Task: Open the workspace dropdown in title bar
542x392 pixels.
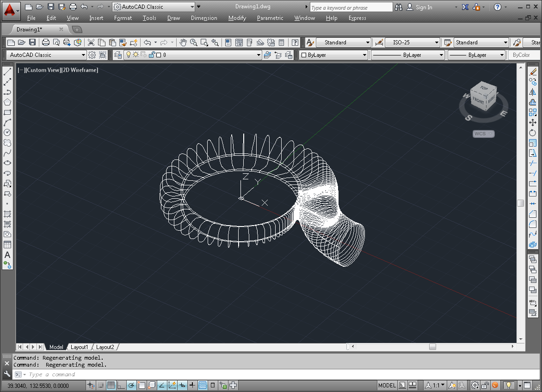Action: point(192,6)
